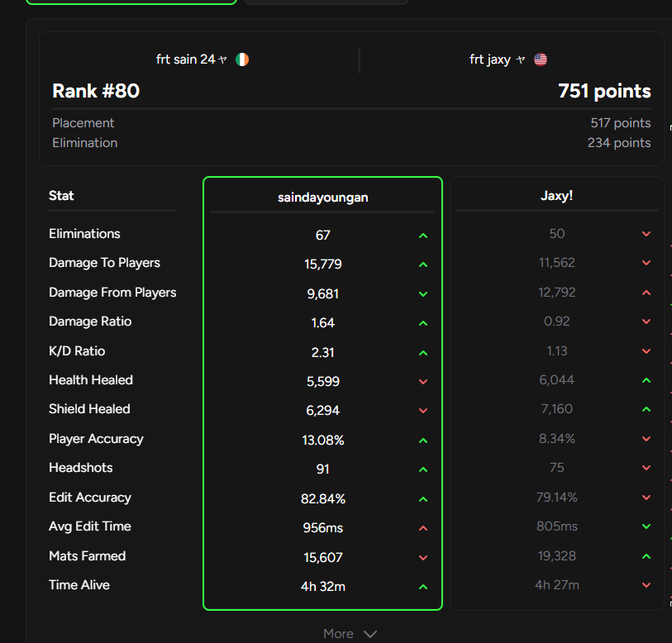Viewport: 672px width, 643px height.
Task: Click green down arrow for saindayoungan Damage From Players
Action: [423, 294]
